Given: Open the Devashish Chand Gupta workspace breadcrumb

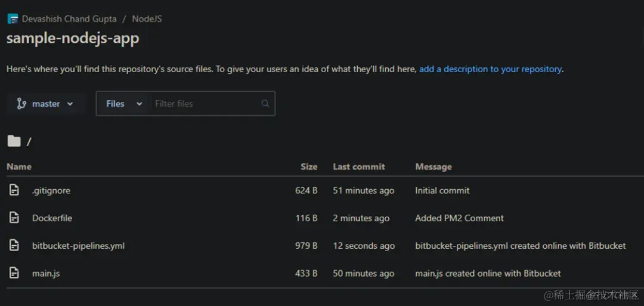Looking at the screenshot, I should click(x=69, y=19).
